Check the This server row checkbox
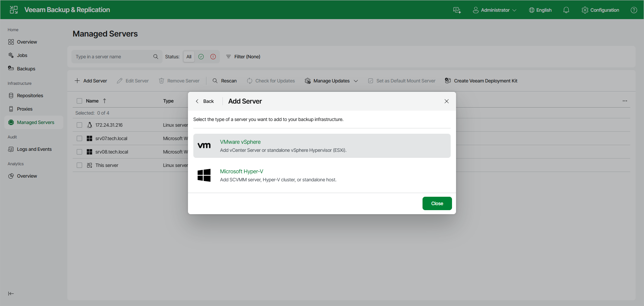The image size is (644, 306). (79, 165)
